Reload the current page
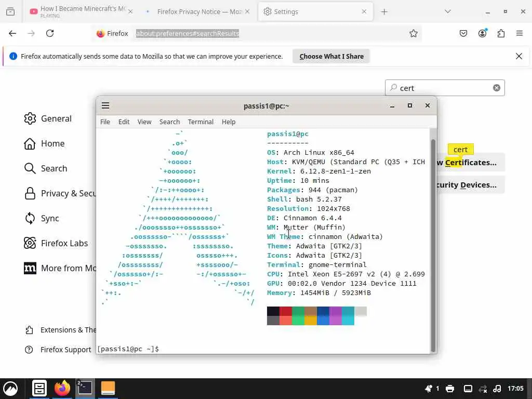This screenshot has width=532, height=399. tap(50, 33)
